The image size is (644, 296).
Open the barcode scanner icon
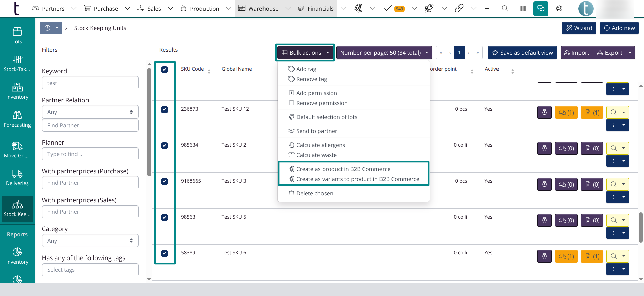pos(523,9)
